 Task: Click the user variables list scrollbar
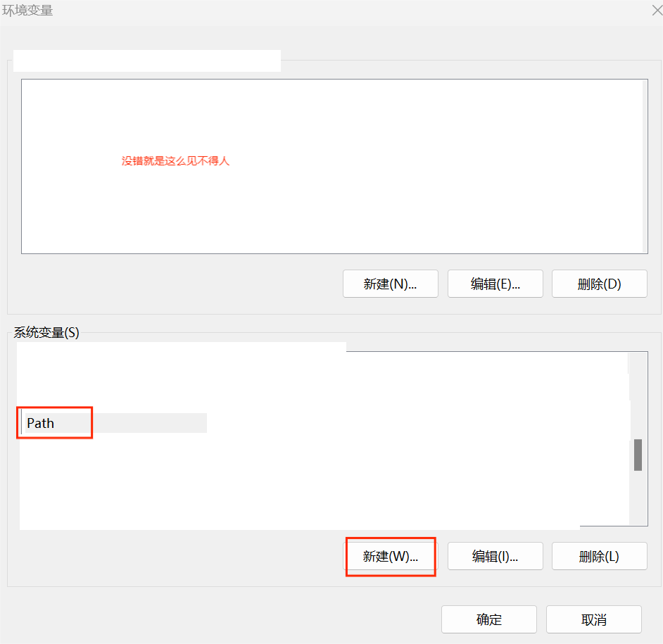(645, 165)
